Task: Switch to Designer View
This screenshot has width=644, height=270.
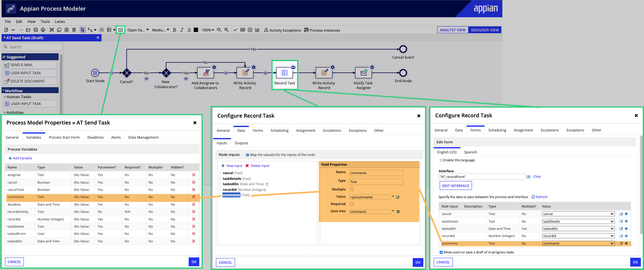Action: point(485,30)
